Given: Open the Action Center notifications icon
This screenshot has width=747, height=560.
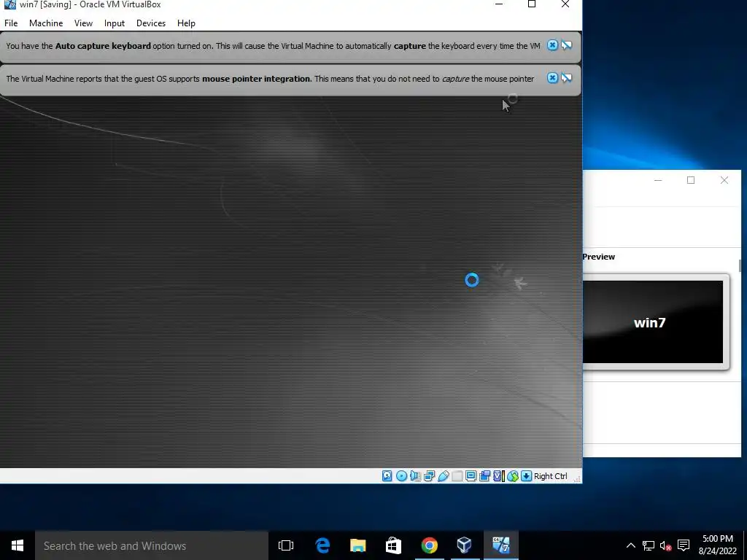Looking at the screenshot, I should [684, 545].
